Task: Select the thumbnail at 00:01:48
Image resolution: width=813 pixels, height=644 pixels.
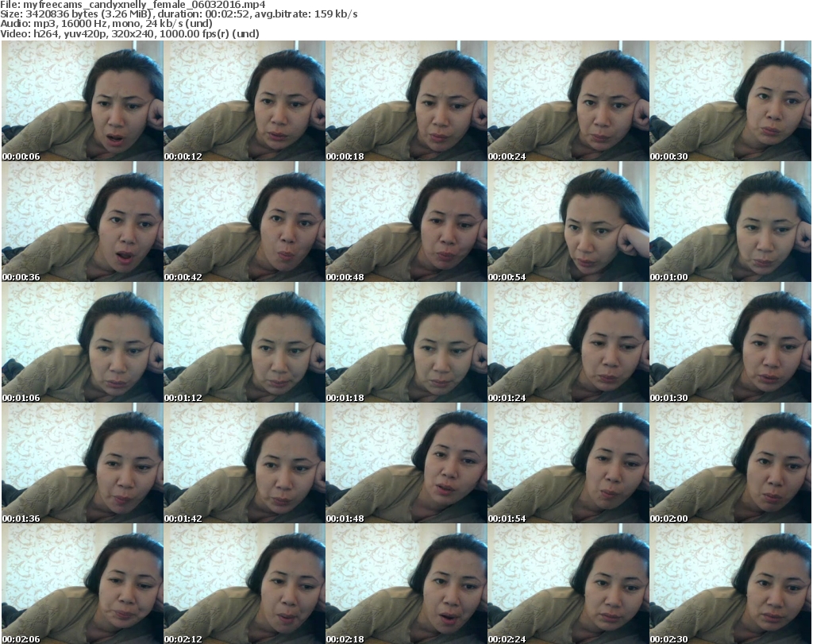Action: [x=406, y=464]
